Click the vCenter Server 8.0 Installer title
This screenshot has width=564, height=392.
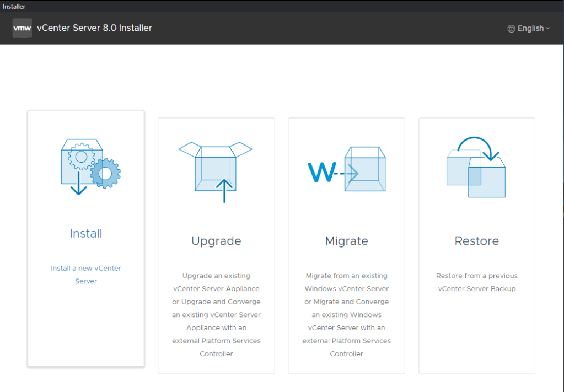pyautogui.click(x=94, y=28)
